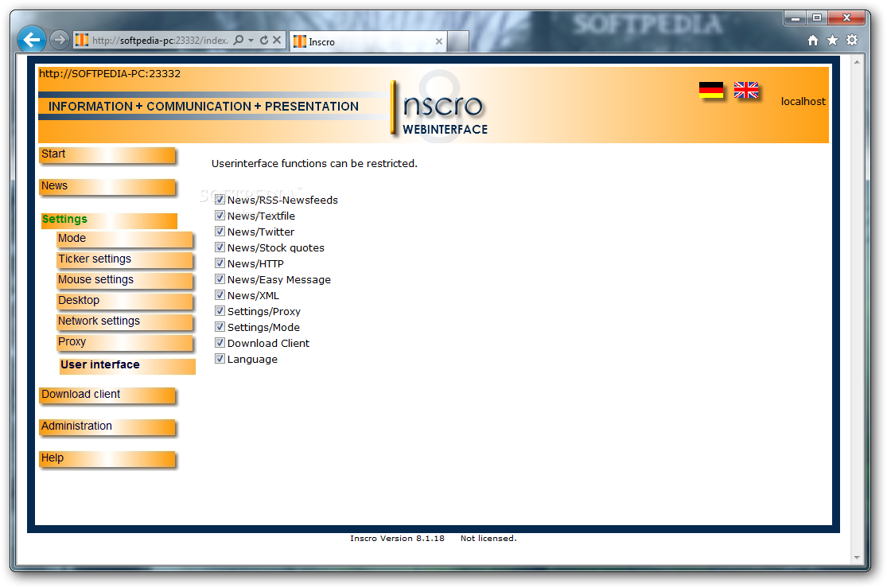
Task: Click the Inscro Webinterface logo
Action: [439, 107]
